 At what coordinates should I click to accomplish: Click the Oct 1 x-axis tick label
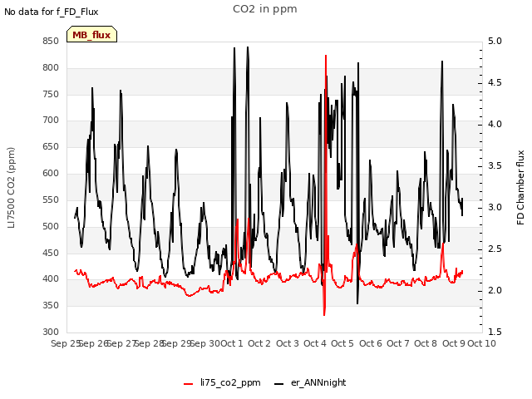[232, 343]
